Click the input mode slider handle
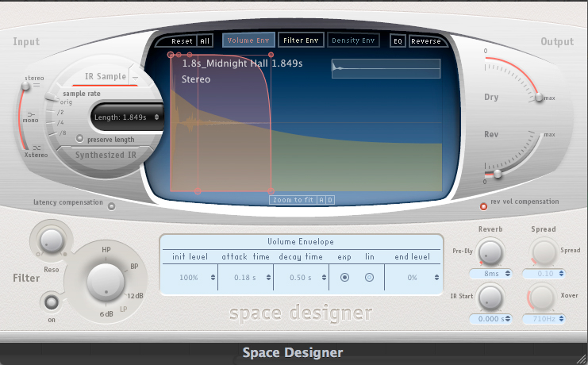 25,86
